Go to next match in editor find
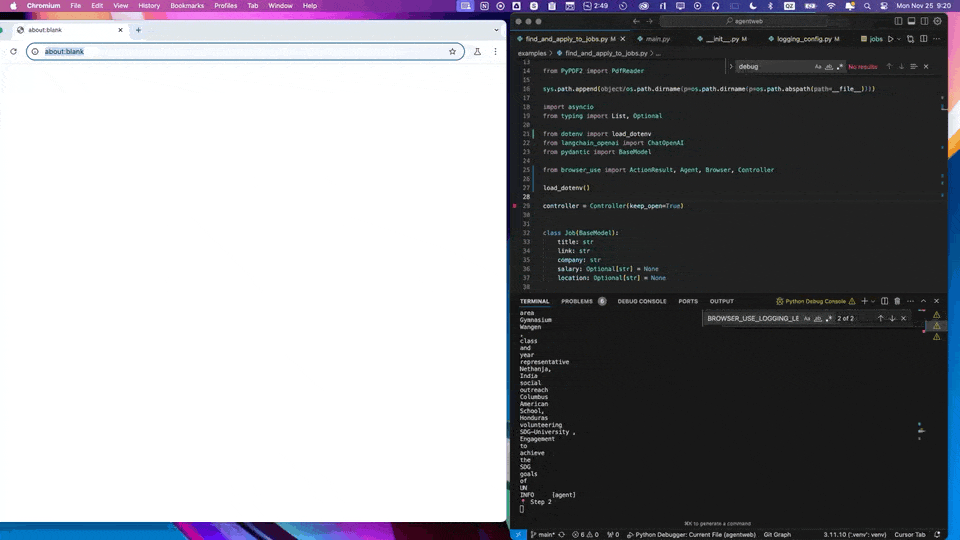The height and width of the screenshot is (540, 960). [901, 66]
